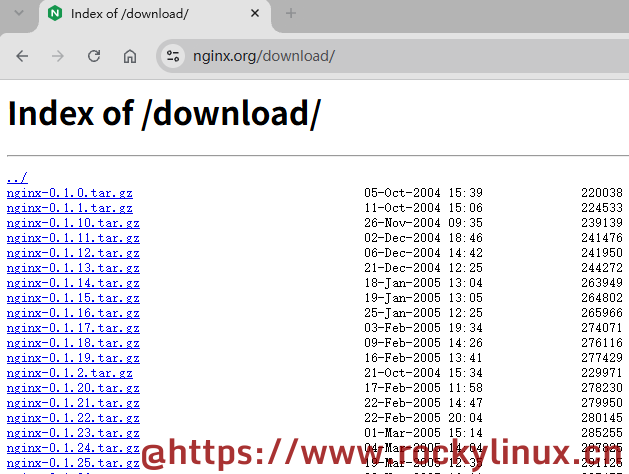The width and height of the screenshot is (629, 474).
Task: Download nginx-0.1.10.tar.gz
Action: (73, 223)
